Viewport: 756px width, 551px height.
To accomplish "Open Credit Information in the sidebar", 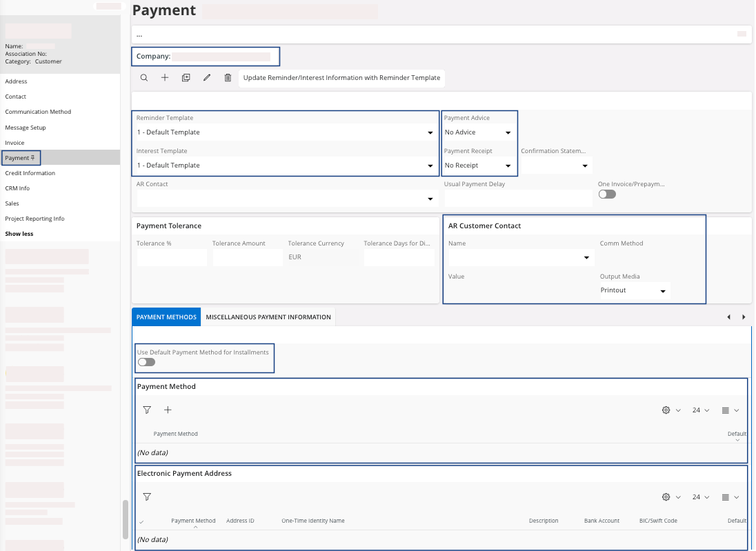I will (30, 173).
